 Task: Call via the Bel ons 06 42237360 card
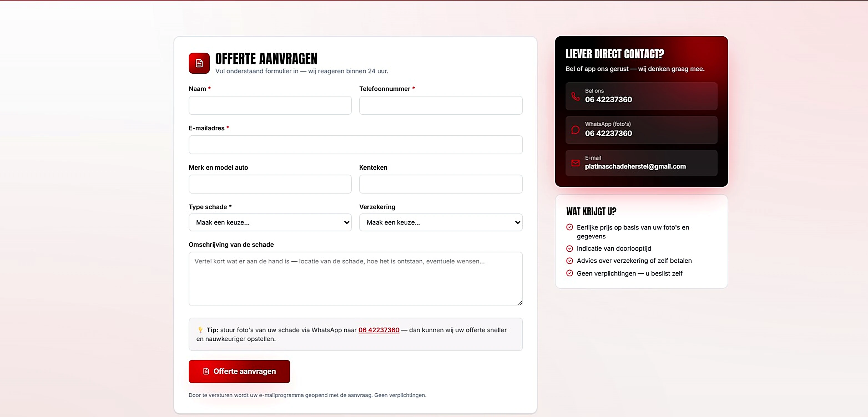pos(641,96)
